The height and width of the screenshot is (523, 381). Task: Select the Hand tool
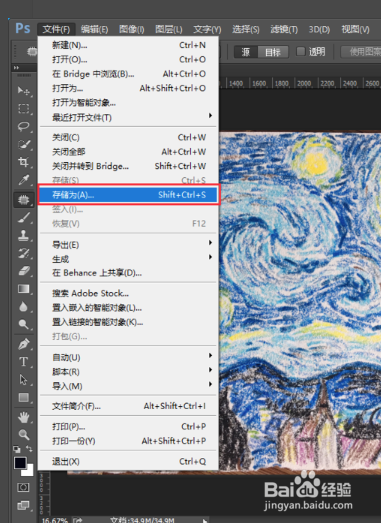click(23, 417)
